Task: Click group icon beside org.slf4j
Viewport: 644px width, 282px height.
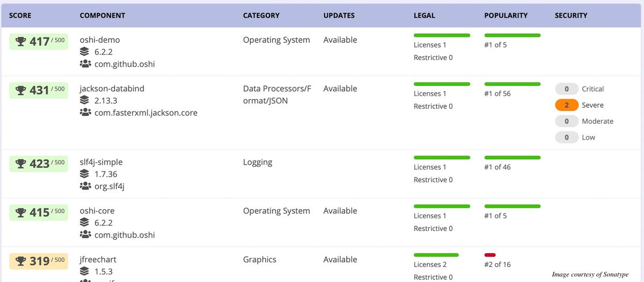Action: click(x=85, y=186)
